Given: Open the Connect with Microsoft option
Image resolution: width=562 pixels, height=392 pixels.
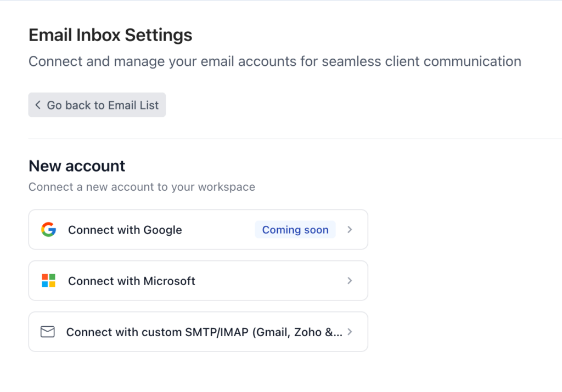Looking at the screenshot, I should click(198, 281).
